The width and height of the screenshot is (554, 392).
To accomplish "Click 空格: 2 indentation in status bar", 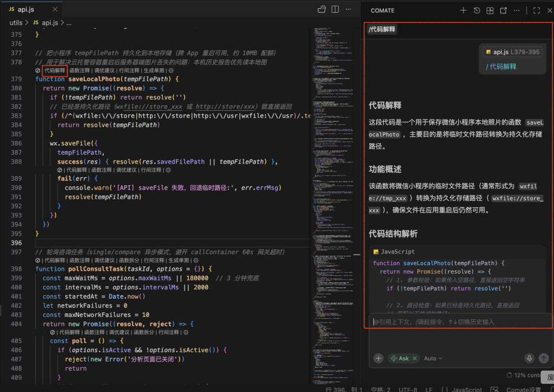I will point(380,389).
